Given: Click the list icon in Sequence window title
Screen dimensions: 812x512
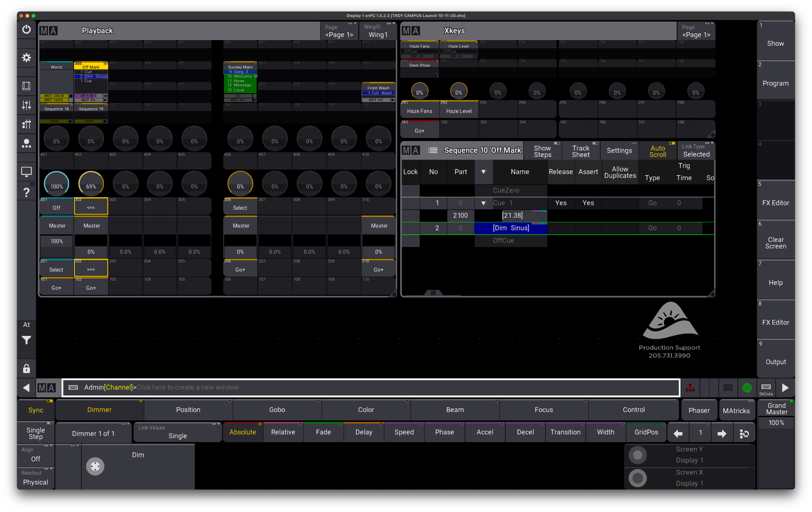Looking at the screenshot, I should click(433, 150).
